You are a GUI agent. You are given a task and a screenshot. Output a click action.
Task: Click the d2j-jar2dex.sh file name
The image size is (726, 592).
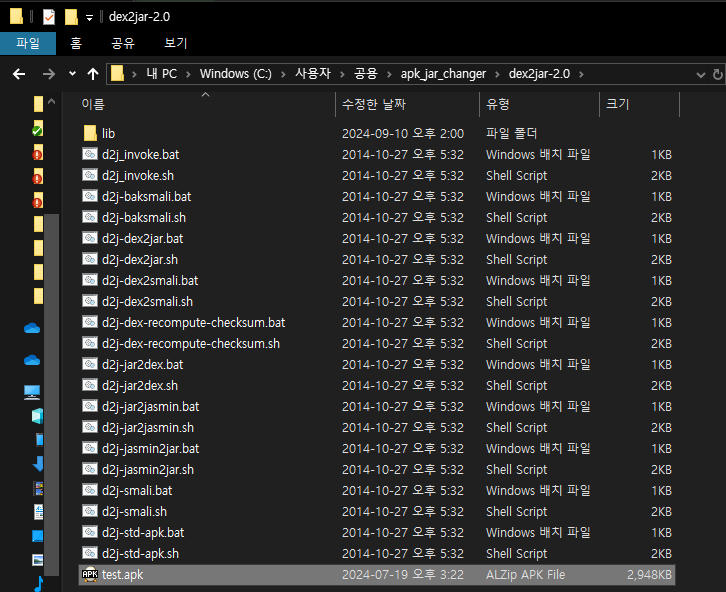140,386
